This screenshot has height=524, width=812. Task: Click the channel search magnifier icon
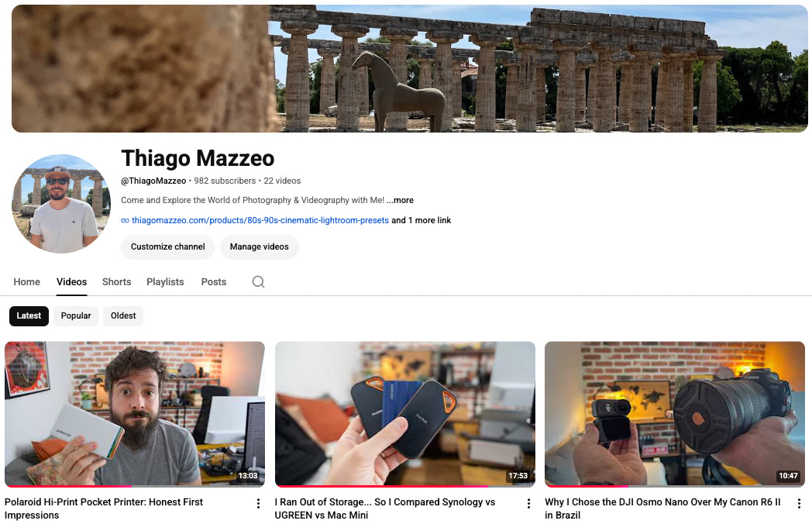pos(258,282)
